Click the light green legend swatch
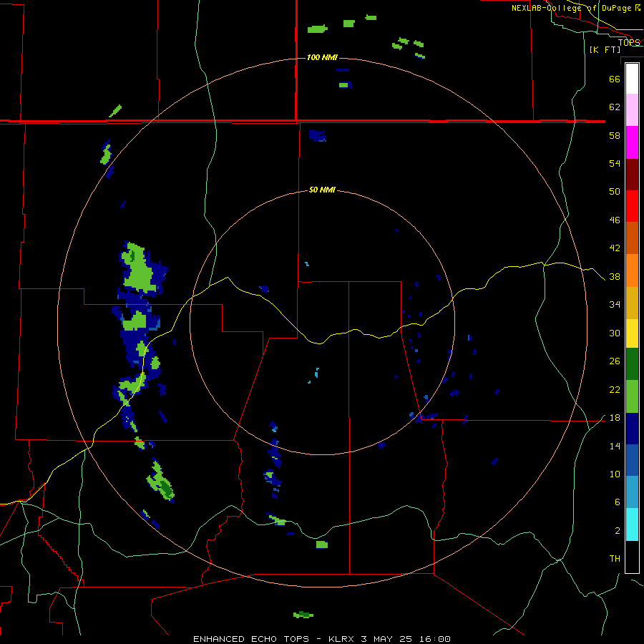Viewport: 644px width, 644px height. (632, 396)
